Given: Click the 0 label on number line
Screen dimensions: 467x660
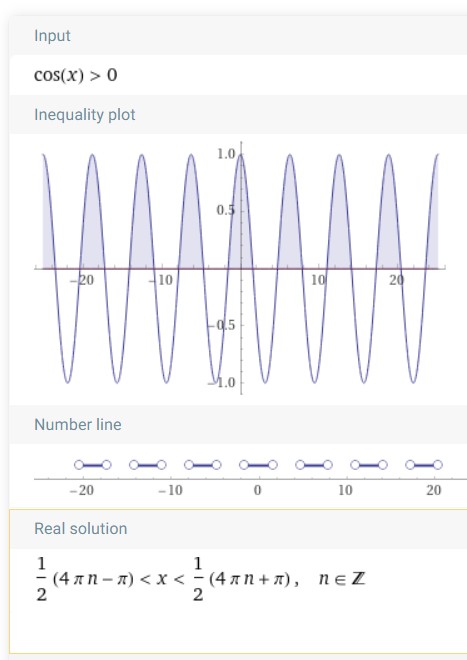Looking at the screenshot, I should (257, 490).
